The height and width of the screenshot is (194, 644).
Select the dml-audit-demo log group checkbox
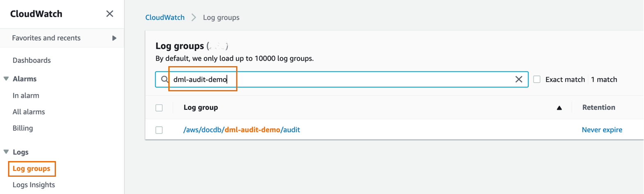pyautogui.click(x=159, y=130)
